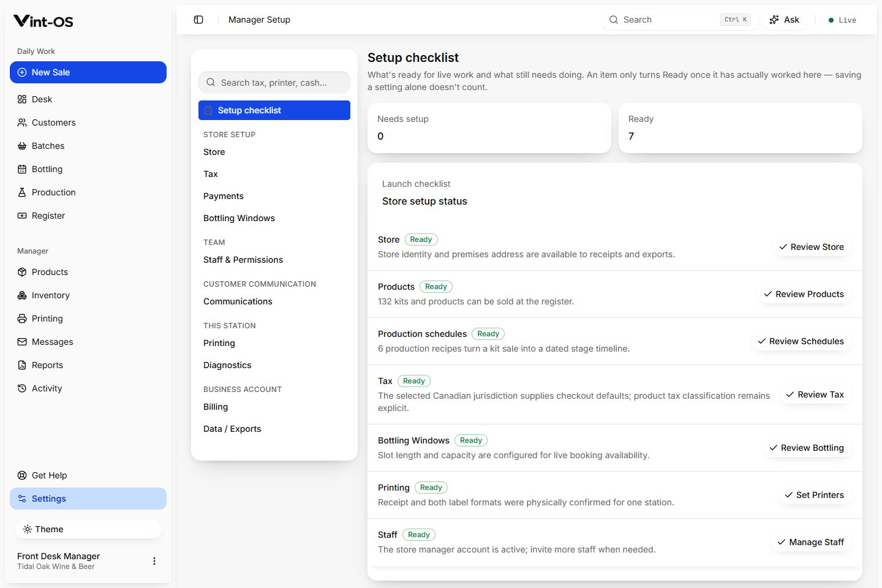Screen dimensions: 882x588
Task: Click the Ask button label
Action: (791, 20)
